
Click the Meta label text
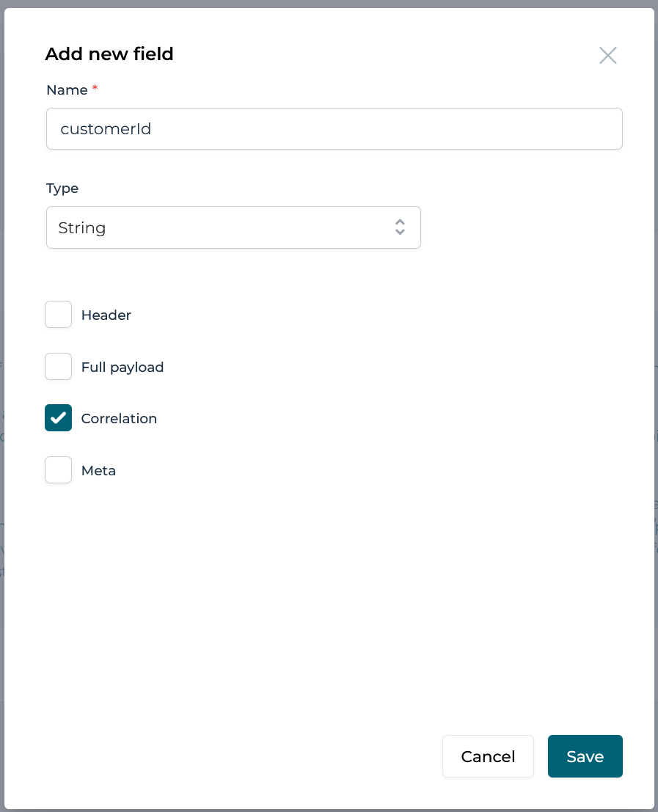click(98, 471)
